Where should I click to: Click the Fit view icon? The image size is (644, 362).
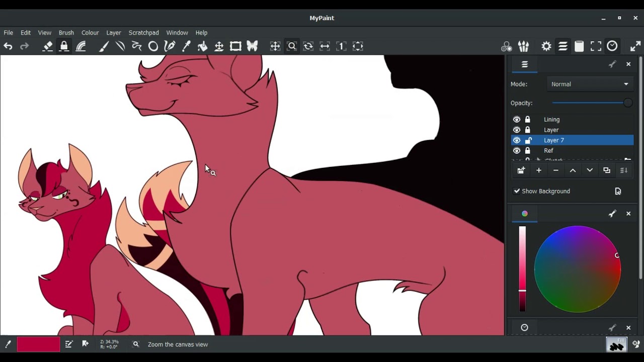358,46
